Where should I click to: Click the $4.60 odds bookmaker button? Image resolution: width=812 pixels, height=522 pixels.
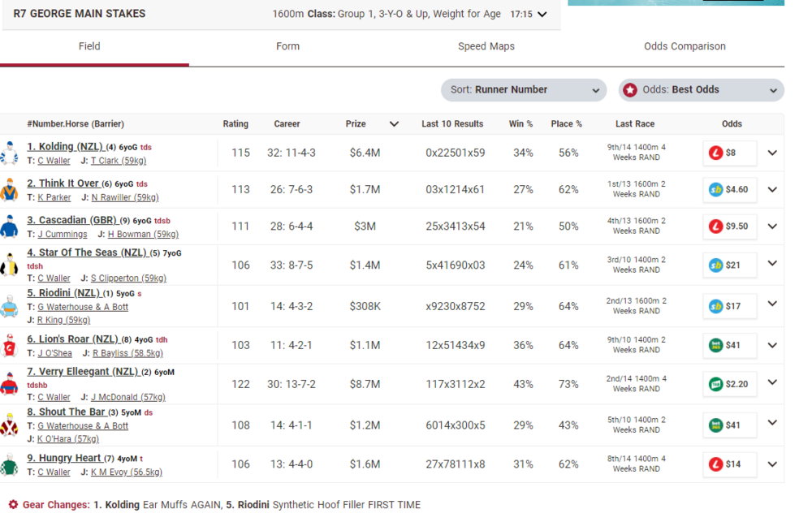(x=729, y=190)
